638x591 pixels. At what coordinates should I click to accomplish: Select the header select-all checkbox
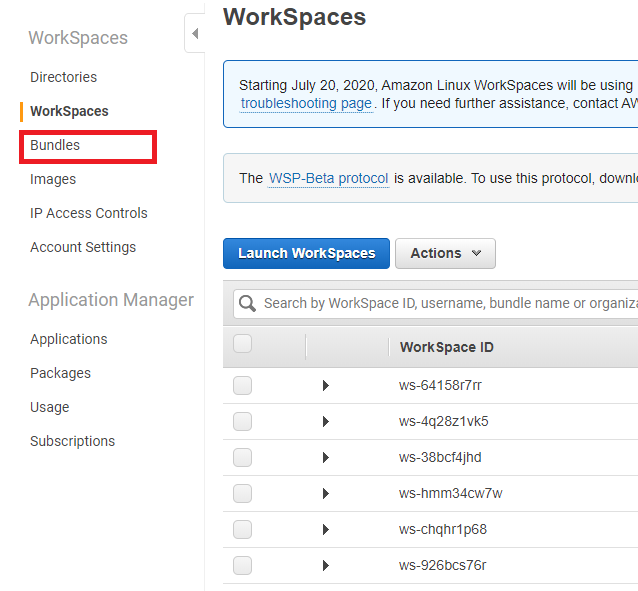coord(242,345)
